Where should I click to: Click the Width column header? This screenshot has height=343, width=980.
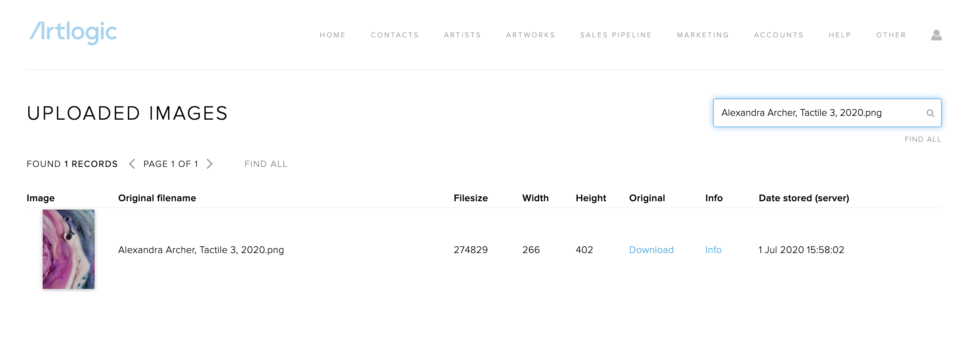535,198
